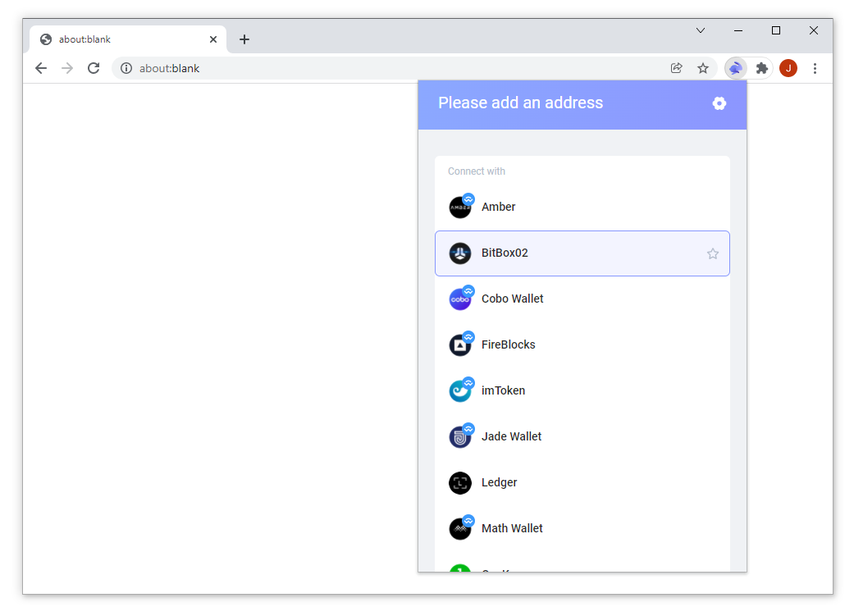
Task: Close the about:blank tab
Action: (x=213, y=39)
